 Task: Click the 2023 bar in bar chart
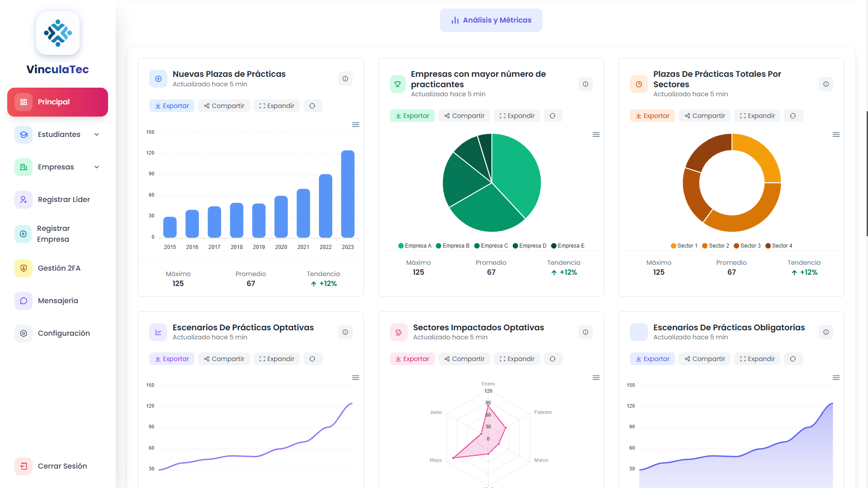tap(348, 193)
